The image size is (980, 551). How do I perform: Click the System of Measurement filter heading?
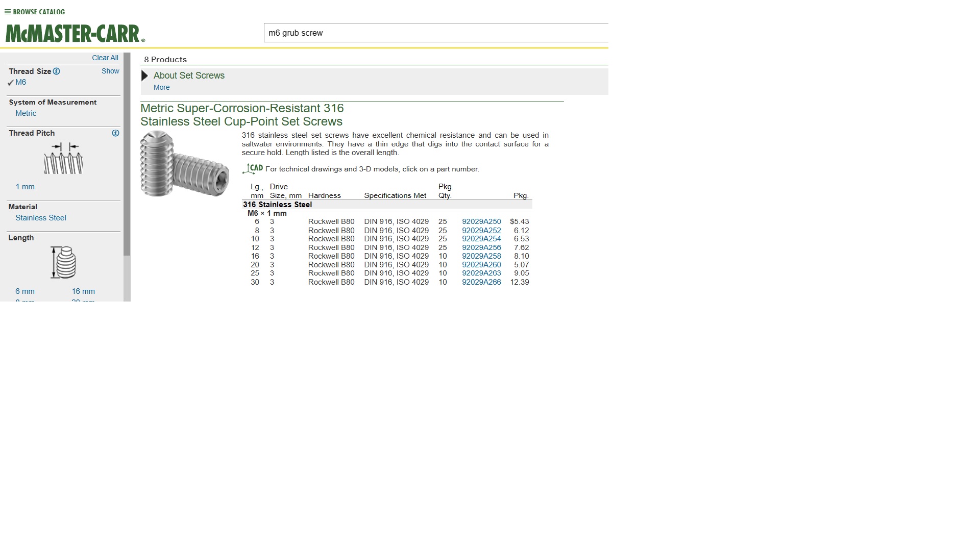point(53,102)
